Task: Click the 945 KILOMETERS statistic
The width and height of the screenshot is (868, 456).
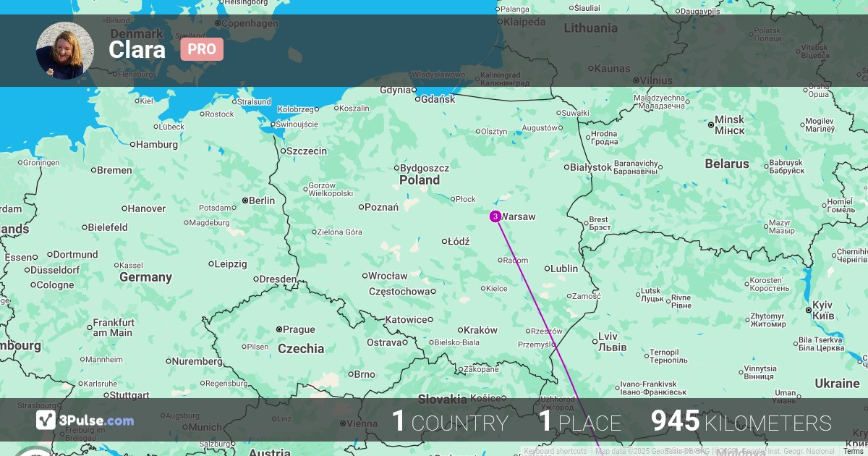Action: (741, 423)
